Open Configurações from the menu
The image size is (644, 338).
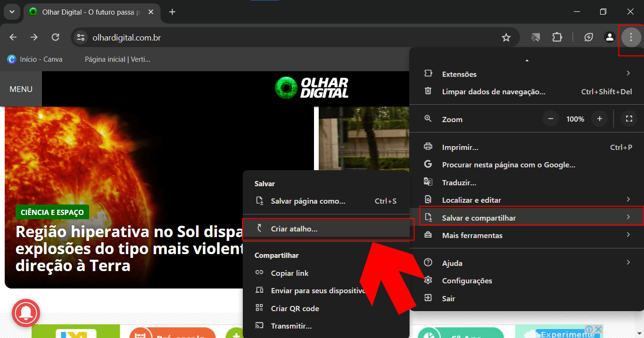point(527,280)
